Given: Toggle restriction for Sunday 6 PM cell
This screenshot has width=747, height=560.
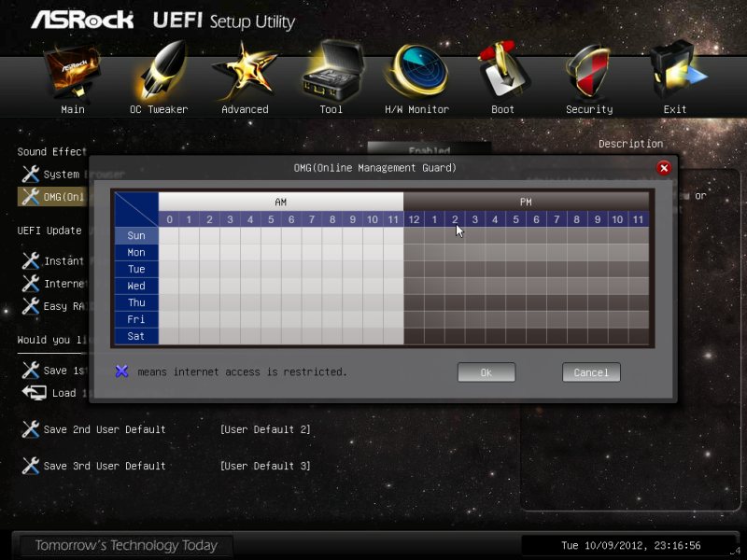Looking at the screenshot, I should [x=536, y=235].
